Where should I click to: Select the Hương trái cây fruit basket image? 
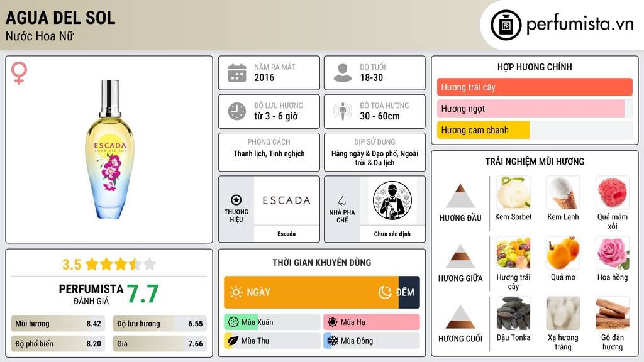[513, 253]
